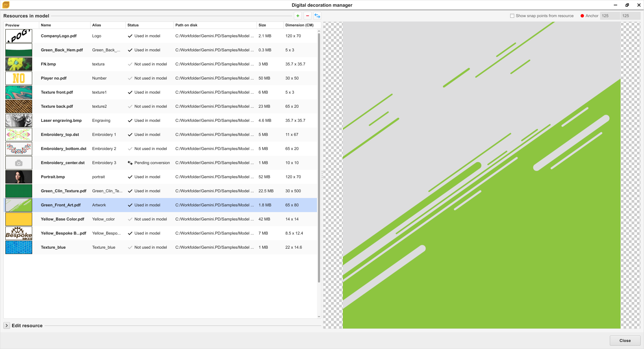Image resolution: width=644 pixels, height=349 pixels.
Task: Click the red minus remove resource icon
Action: [307, 16]
